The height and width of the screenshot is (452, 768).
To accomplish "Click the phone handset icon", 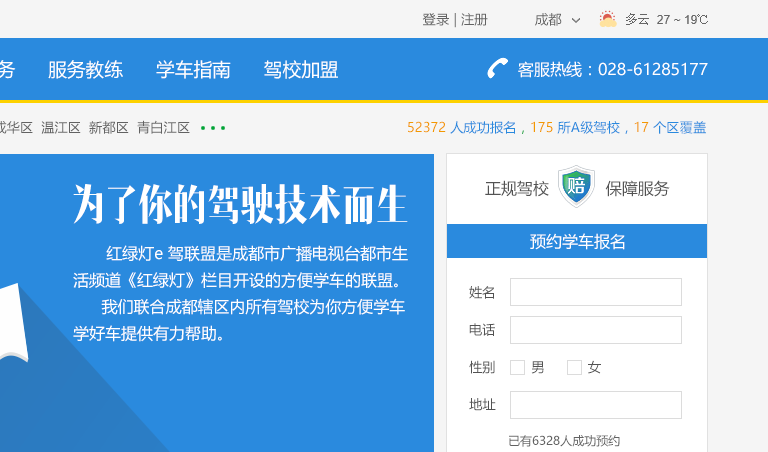I will point(498,68).
